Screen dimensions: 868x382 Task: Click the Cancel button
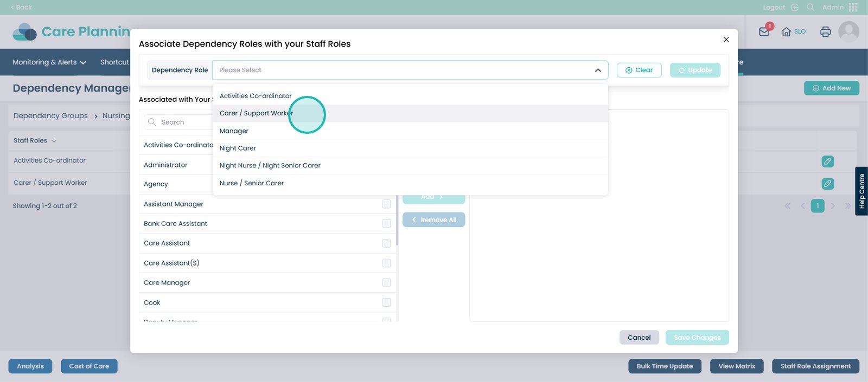click(x=639, y=338)
